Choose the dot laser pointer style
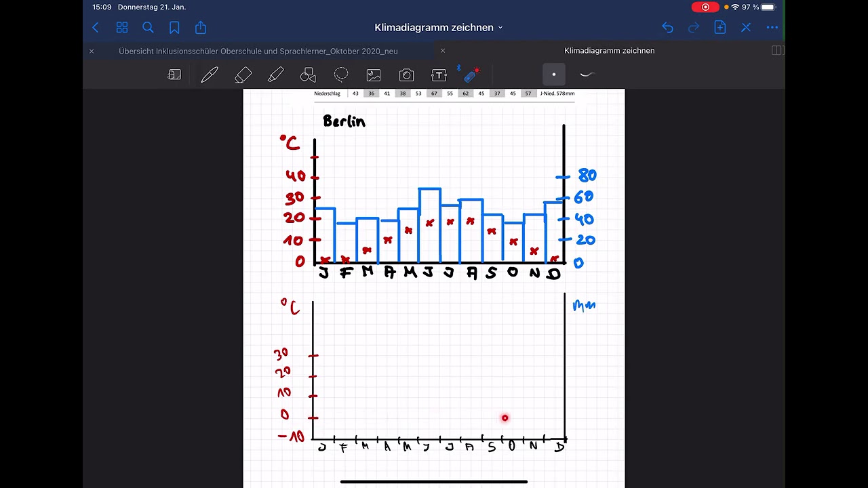This screenshot has width=868, height=488. coord(553,75)
